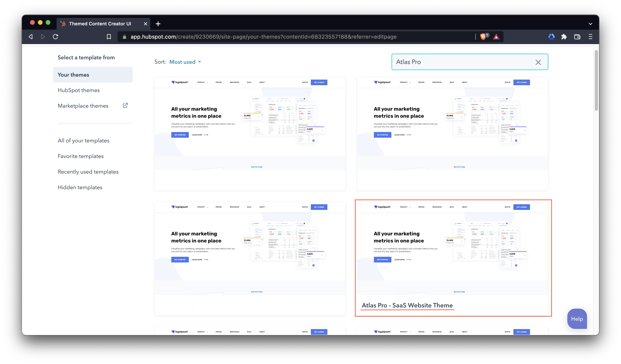Click the lock site info icon
This screenshot has height=364, width=621.
tap(125, 37)
